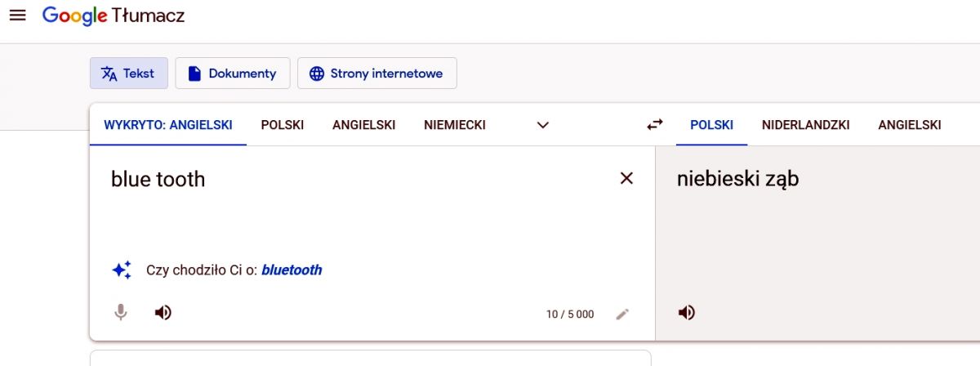Click the pencil handwriting icon

pos(622,314)
